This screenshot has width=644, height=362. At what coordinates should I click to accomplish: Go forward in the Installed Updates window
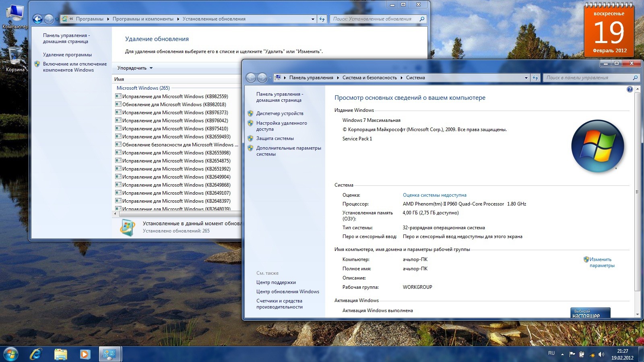(x=49, y=19)
